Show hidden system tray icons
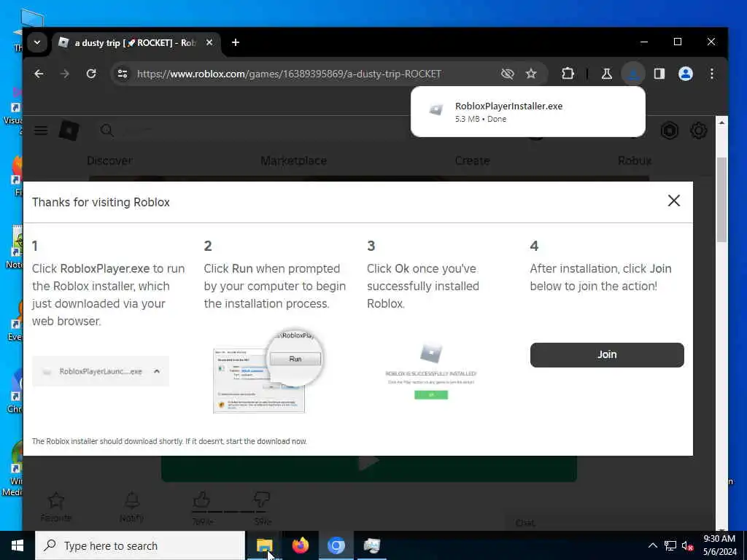This screenshot has width=747, height=560. point(653,545)
